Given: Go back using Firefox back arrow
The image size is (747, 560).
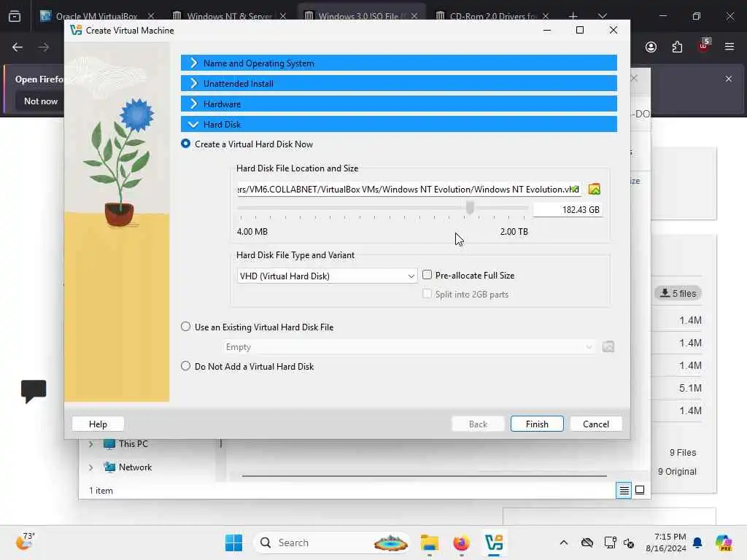Looking at the screenshot, I should pos(18,47).
